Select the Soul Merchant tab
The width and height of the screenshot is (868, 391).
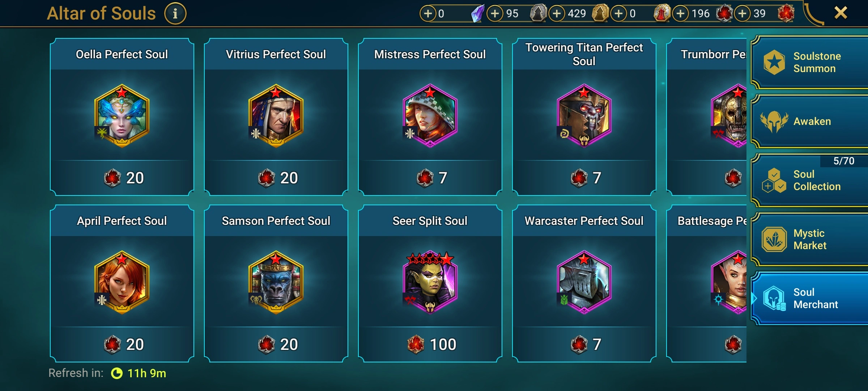[x=809, y=298]
